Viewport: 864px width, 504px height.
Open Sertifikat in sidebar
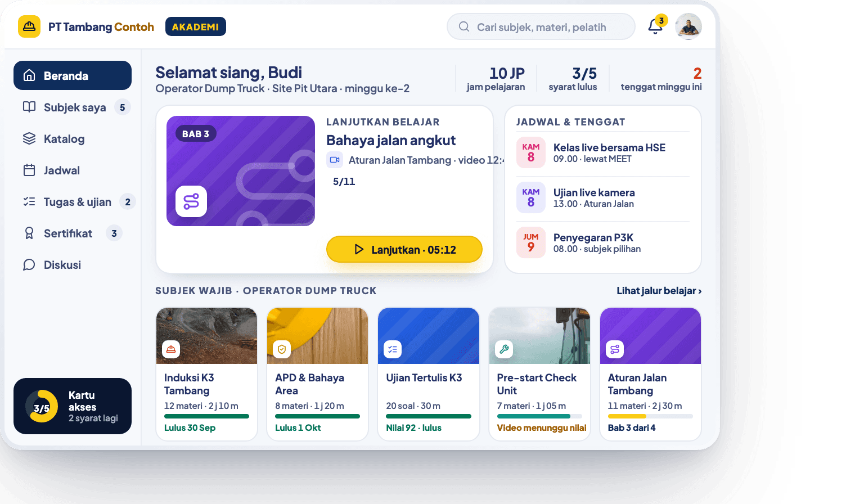click(x=73, y=233)
